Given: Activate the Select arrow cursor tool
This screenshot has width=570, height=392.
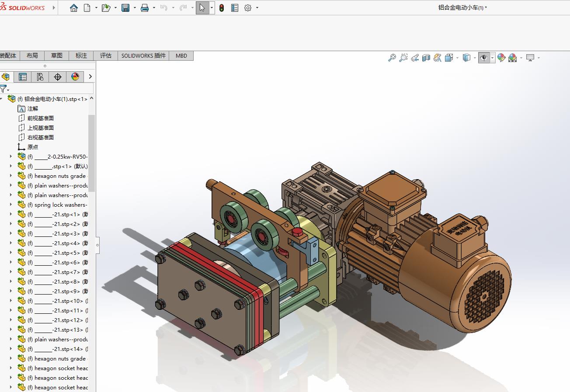Looking at the screenshot, I should pyautogui.click(x=202, y=8).
